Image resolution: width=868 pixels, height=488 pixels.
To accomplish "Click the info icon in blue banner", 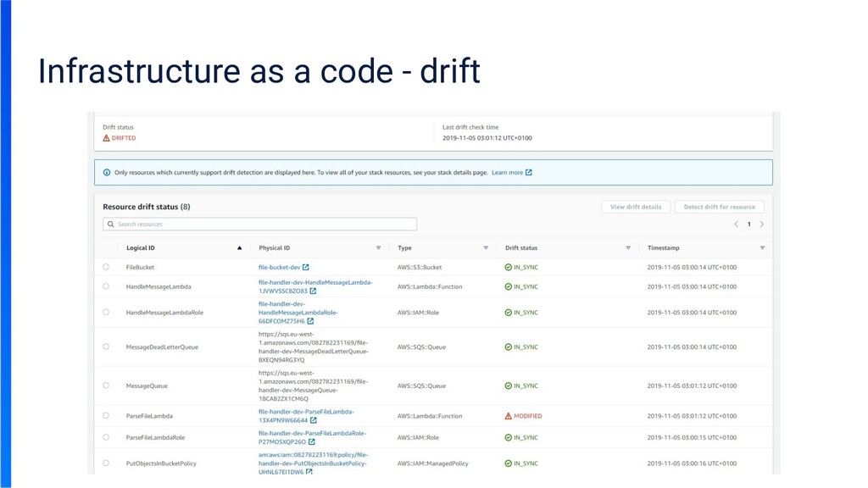I will 107,172.
